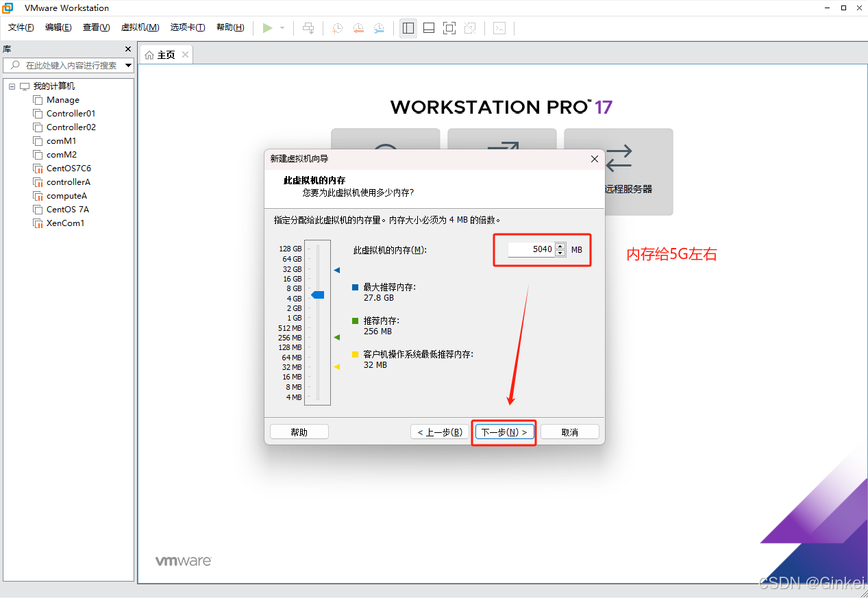868x598 pixels.
Task: Click the VM icon beside controllerA
Action: (38, 182)
